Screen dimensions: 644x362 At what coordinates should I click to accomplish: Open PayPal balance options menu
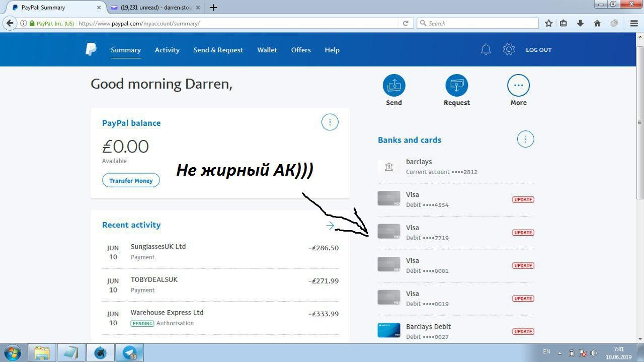pos(330,122)
